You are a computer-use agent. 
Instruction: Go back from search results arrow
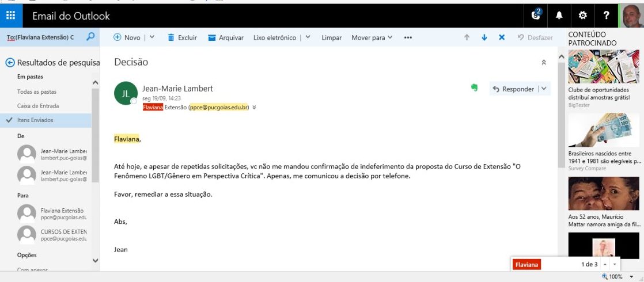[10, 63]
